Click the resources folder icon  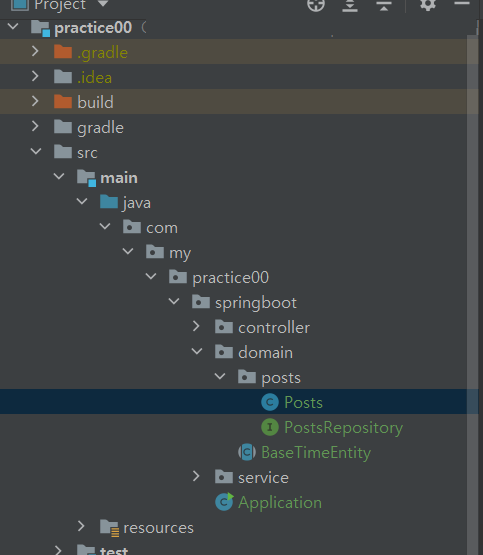tap(110, 528)
